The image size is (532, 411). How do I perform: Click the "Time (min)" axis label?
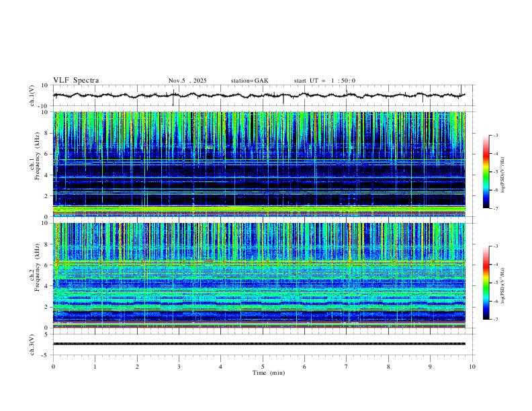(269, 373)
